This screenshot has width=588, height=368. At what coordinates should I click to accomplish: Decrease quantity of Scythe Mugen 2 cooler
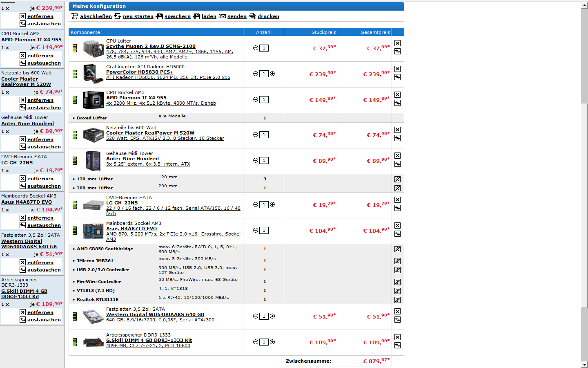click(x=256, y=48)
